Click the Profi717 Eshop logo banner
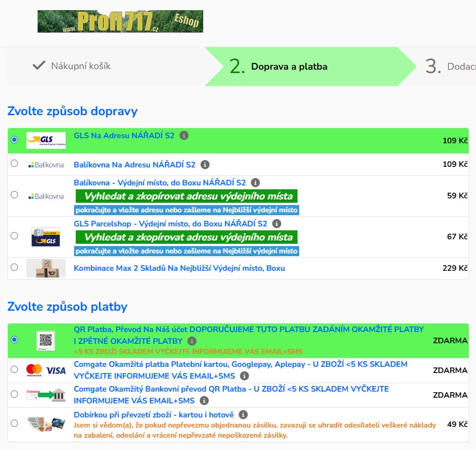 120,21
